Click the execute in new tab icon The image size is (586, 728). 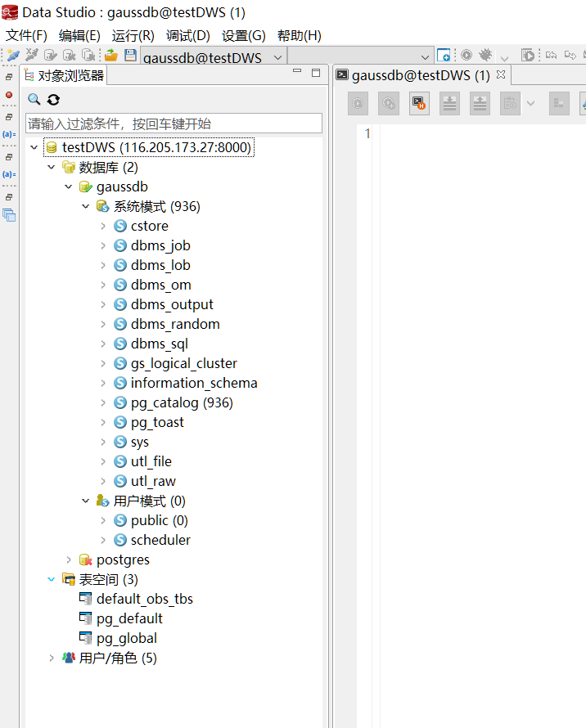coord(389,103)
